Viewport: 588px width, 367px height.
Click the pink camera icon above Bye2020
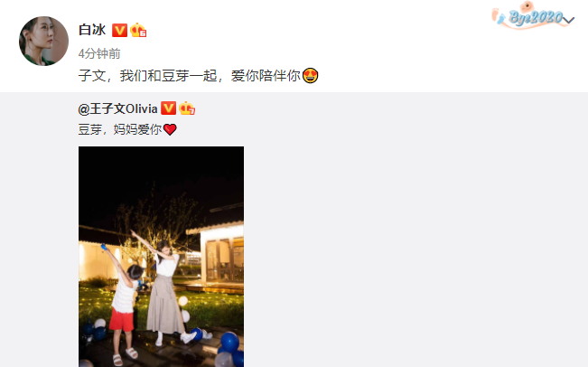click(x=527, y=6)
